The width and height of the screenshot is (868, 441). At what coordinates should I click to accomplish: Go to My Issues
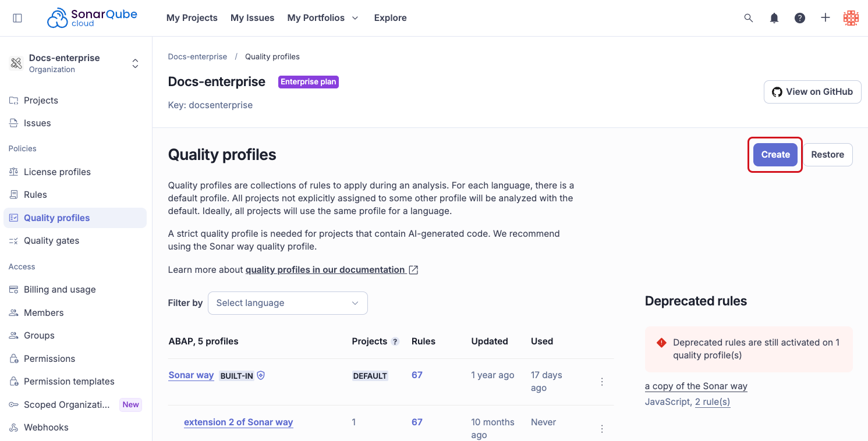pyautogui.click(x=252, y=18)
